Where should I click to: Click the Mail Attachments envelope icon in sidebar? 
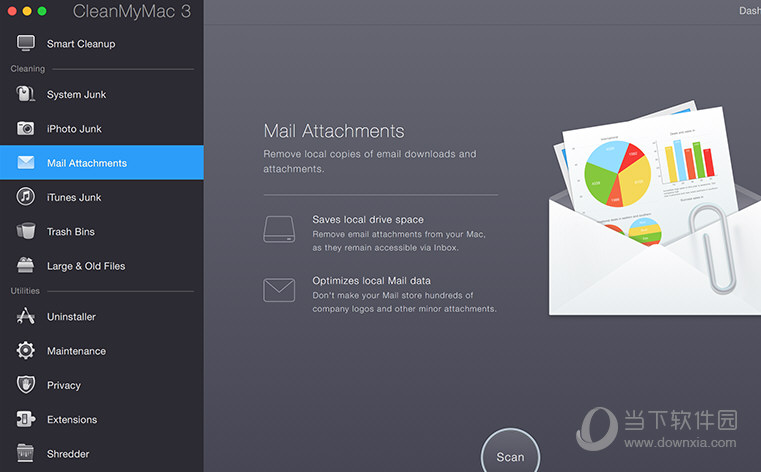26,162
